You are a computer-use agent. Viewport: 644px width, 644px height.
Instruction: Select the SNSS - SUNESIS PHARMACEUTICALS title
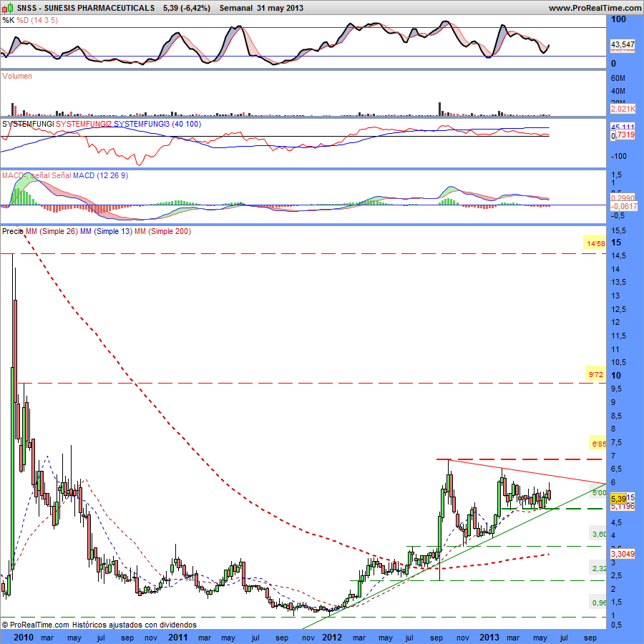[85, 8]
